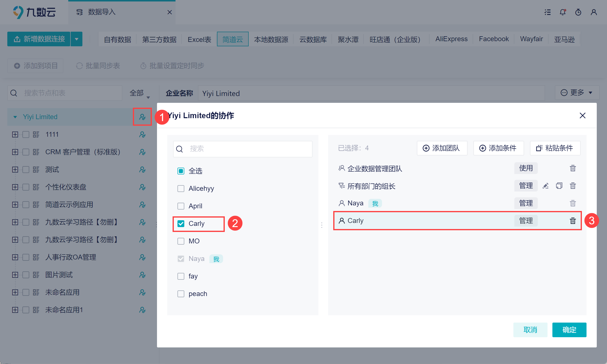This screenshot has height=364, width=607.
Task: Check the April member checkbox
Action: (x=181, y=206)
